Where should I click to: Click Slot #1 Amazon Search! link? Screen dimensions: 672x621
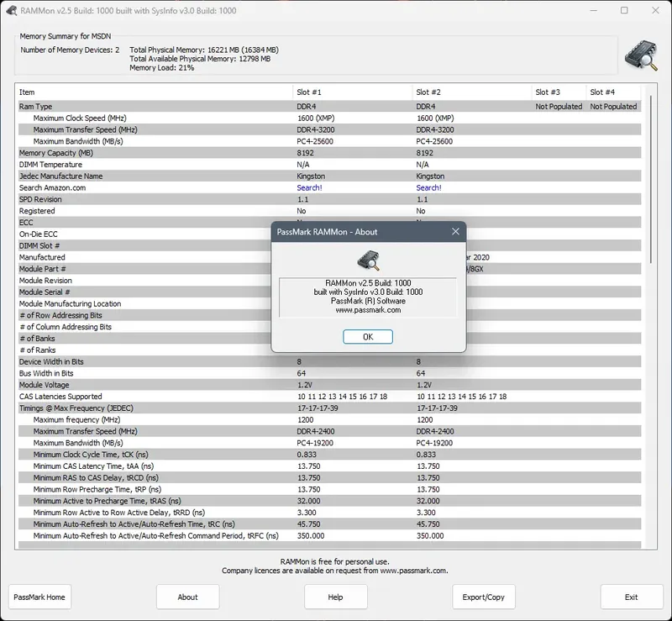click(x=309, y=188)
